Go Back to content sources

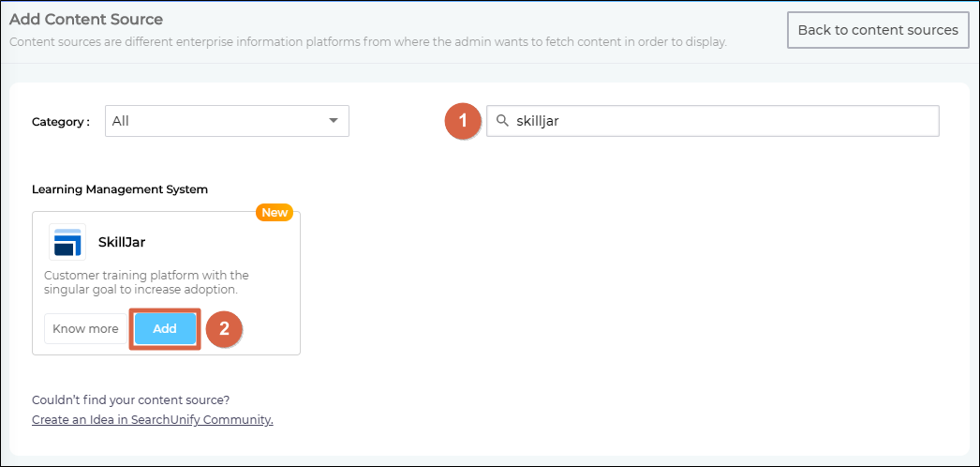(877, 30)
